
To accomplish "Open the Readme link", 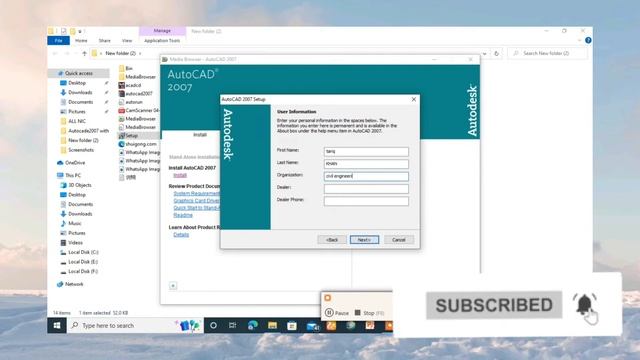I will 183,215.
